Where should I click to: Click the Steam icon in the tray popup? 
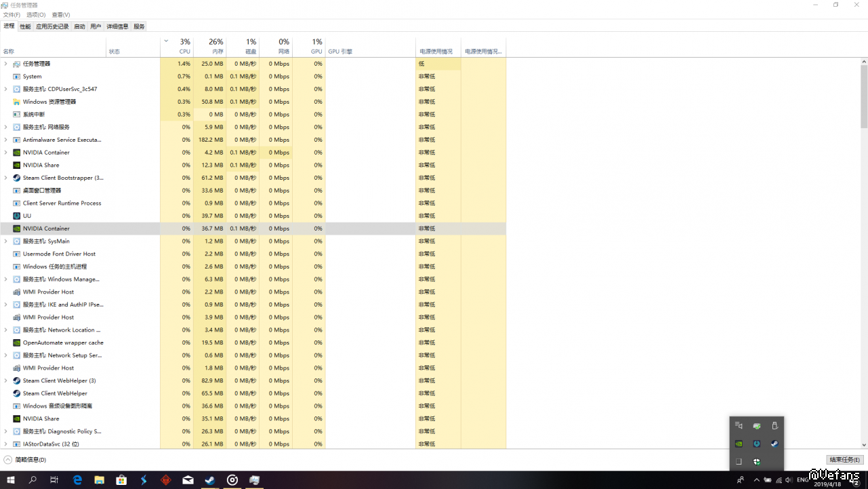pos(774,444)
